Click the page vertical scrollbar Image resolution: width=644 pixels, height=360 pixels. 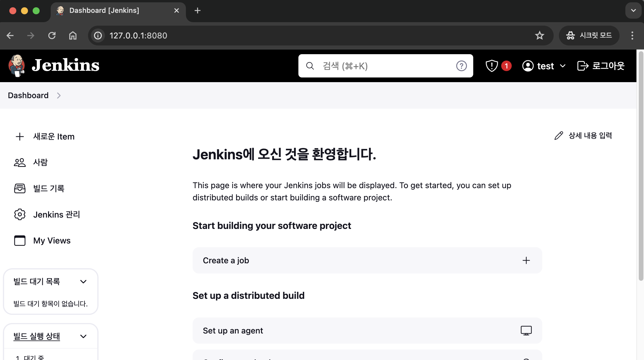click(x=641, y=166)
